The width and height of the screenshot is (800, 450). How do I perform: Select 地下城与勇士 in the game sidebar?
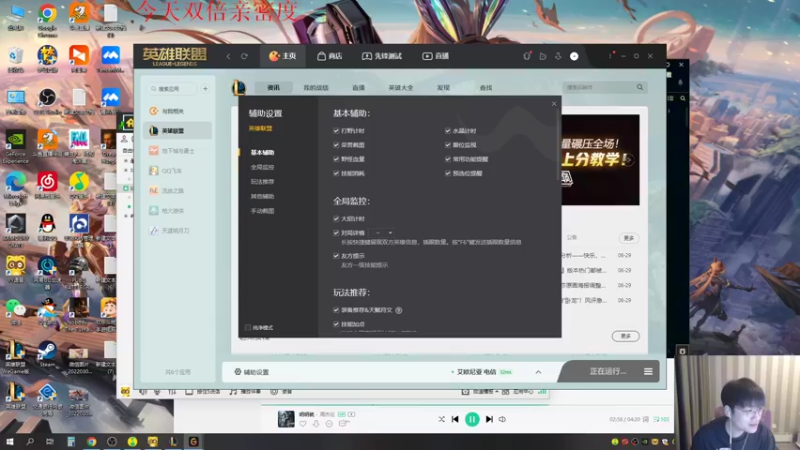tap(178, 151)
